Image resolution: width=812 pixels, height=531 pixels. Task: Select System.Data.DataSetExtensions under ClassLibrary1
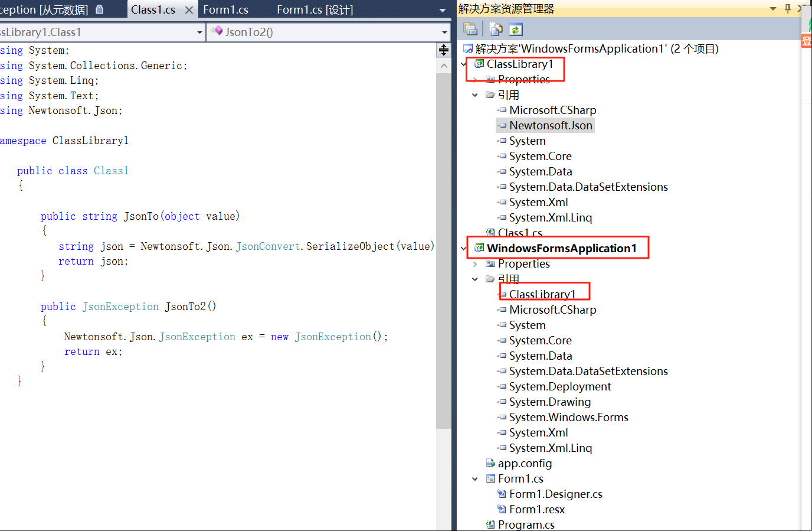click(x=588, y=187)
